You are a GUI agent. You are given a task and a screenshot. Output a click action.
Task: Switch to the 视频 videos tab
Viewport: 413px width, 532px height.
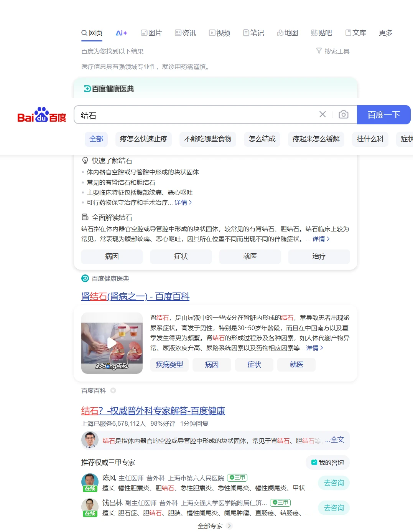[x=219, y=33]
